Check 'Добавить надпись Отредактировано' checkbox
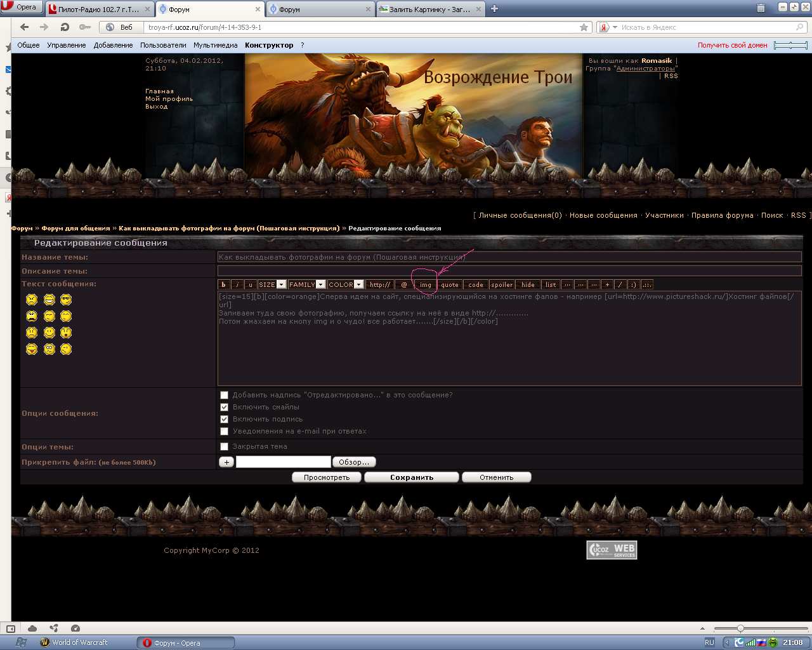This screenshot has width=812, height=650. click(x=224, y=395)
